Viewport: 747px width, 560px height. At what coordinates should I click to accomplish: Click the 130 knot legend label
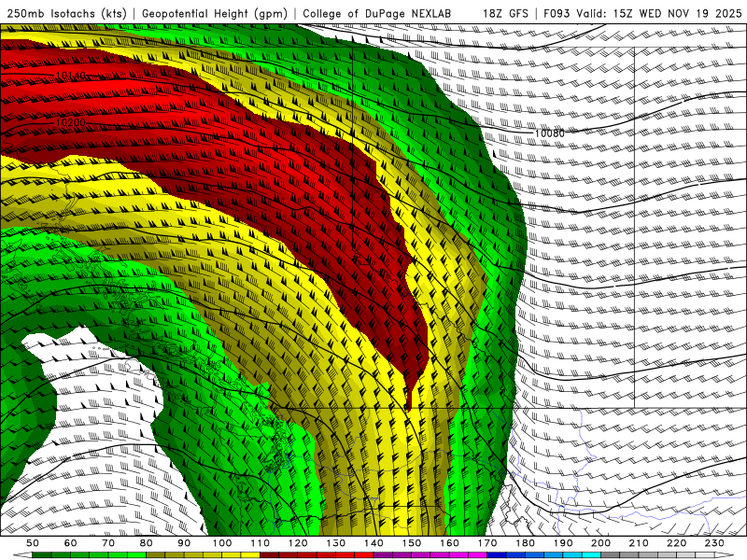tap(336, 543)
